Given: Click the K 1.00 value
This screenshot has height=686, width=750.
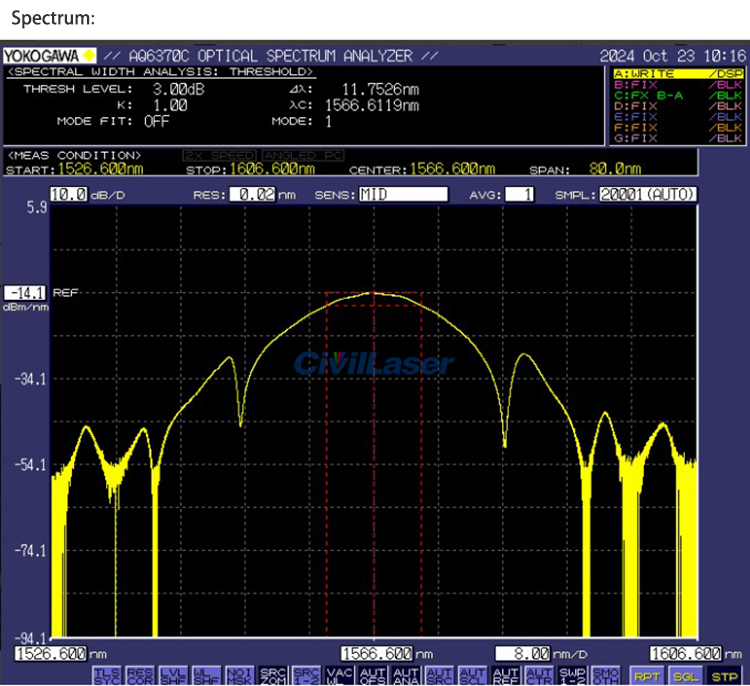Looking at the screenshot, I should [x=170, y=105].
